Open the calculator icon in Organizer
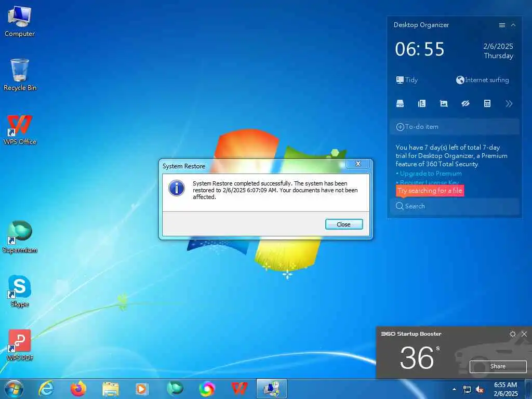The width and height of the screenshot is (532, 399). click(x=487, y=103)
